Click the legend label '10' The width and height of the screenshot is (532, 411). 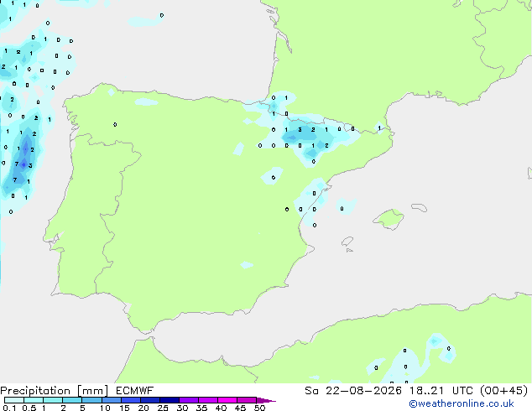point(105,408)
